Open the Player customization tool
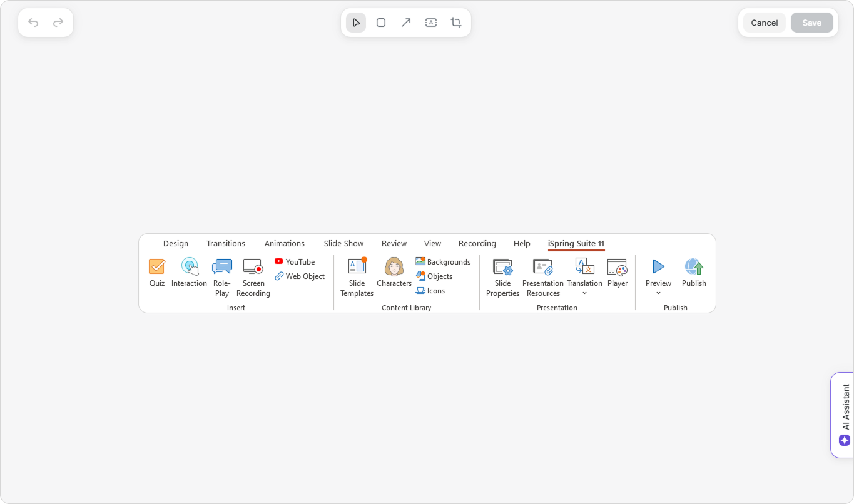Image resolution: width=854 pixels, height=504 pixels. [x=618, y=273]
